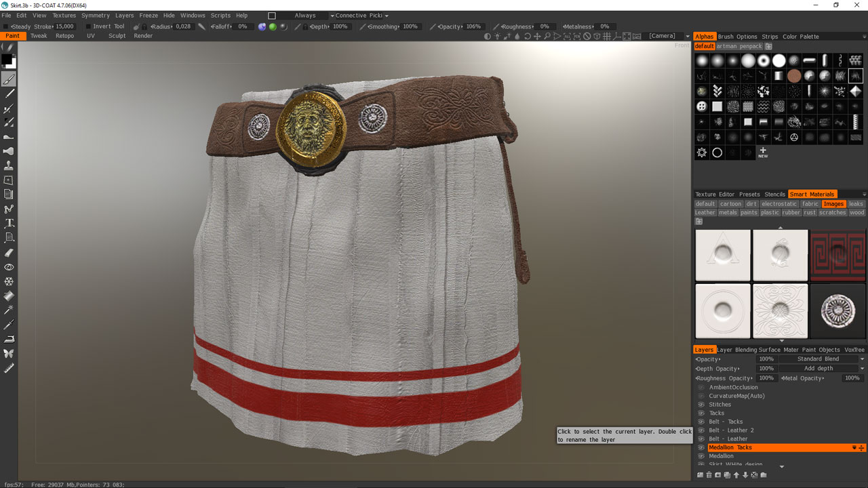The height and width of the screenshot is (488, 868).
Task: Select the wood smart material category
Action: pos(857,213)
